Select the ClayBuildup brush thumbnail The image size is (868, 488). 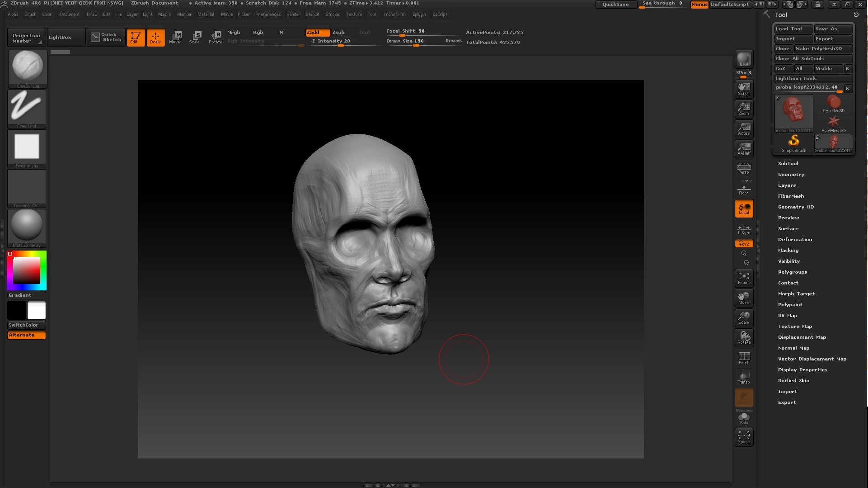[28, 69]
